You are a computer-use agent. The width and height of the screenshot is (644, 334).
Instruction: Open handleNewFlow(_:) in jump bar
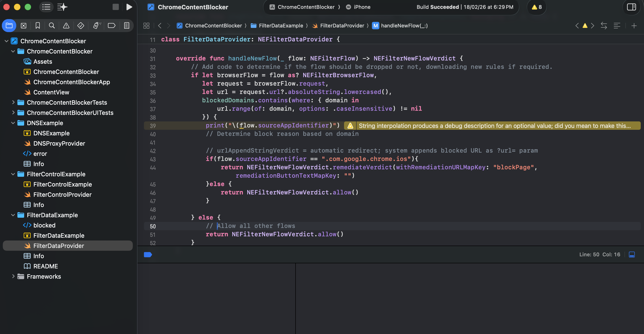point(404,26)
